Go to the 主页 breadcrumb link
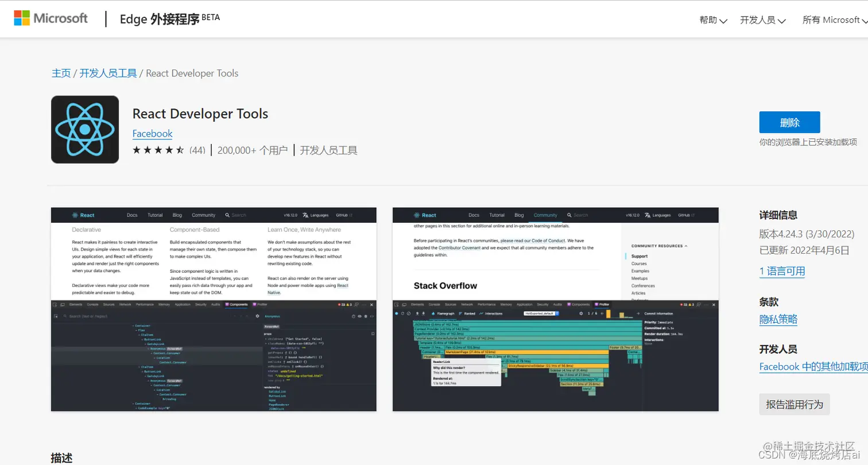This screenshot has height=465, width=868. [x=61, y=73]
